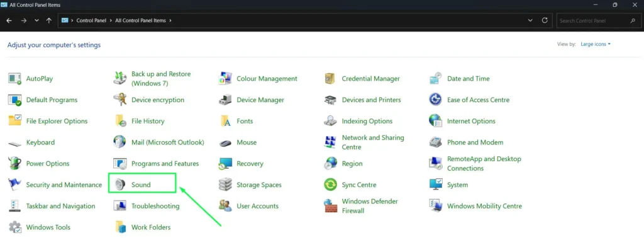Open the File History icon
The height and width of the screenshot is (238, 644).
(x=120, y=121)
